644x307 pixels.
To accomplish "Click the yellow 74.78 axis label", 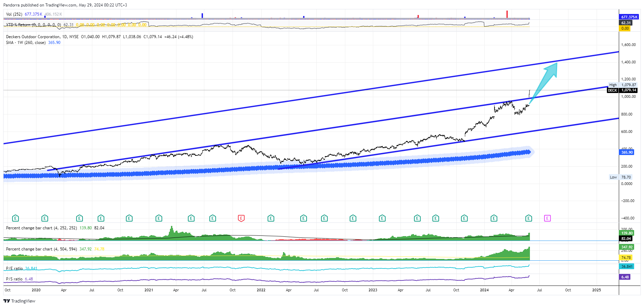I will (626, 258).
